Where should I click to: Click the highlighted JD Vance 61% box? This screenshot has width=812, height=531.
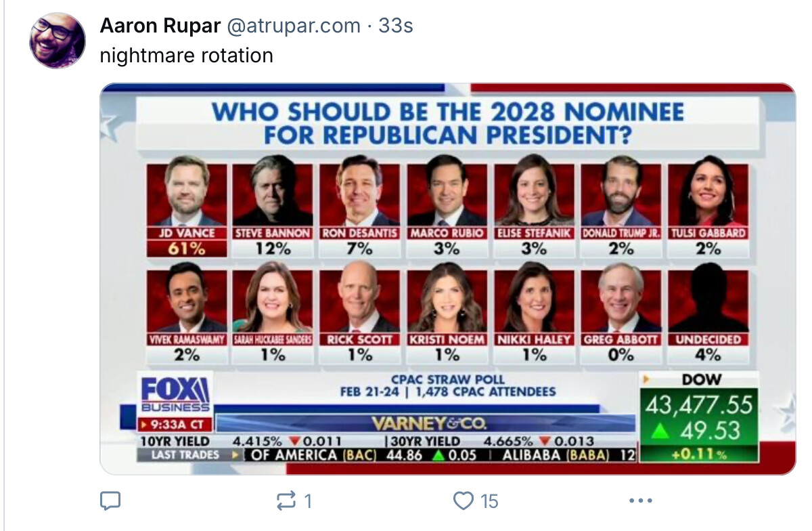(187, 249)
